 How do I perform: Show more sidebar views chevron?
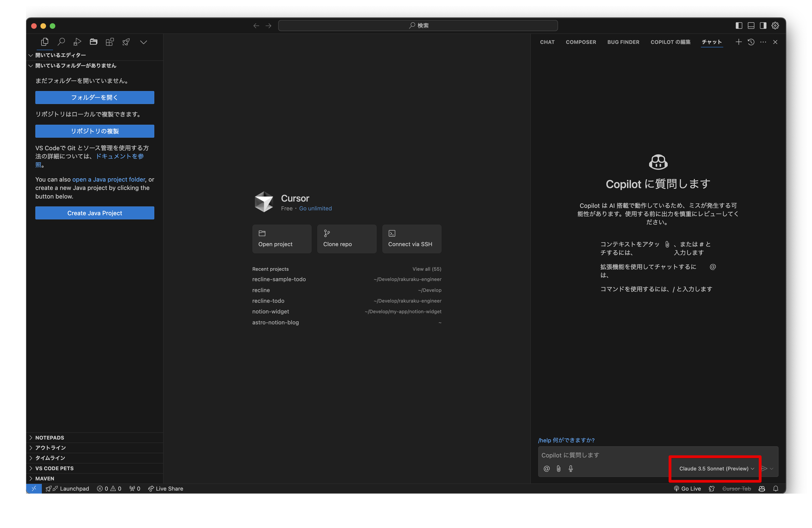[144, 42]
